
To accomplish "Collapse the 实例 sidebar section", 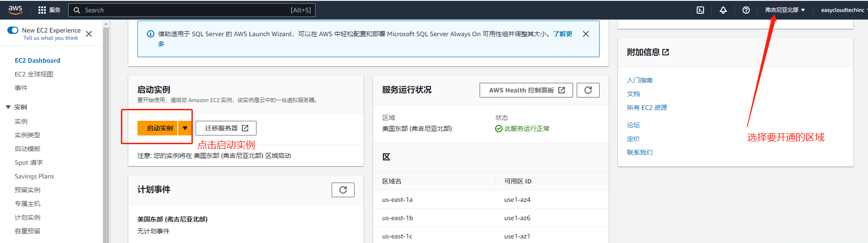I will [x=8, y=107].
